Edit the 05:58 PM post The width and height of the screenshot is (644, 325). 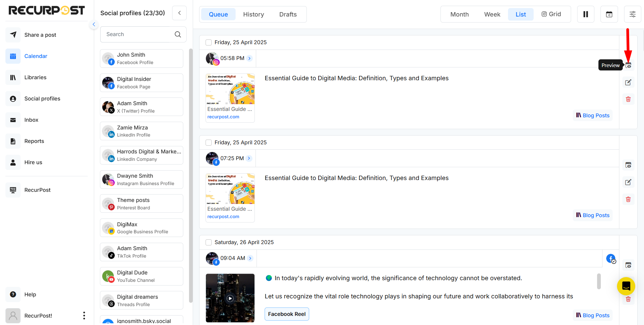tap(628, 82)
